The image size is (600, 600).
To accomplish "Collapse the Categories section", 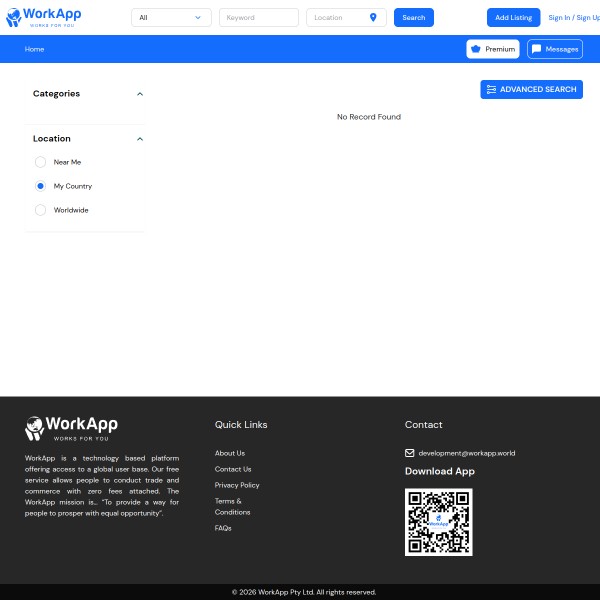I will (x=140, y=94).
